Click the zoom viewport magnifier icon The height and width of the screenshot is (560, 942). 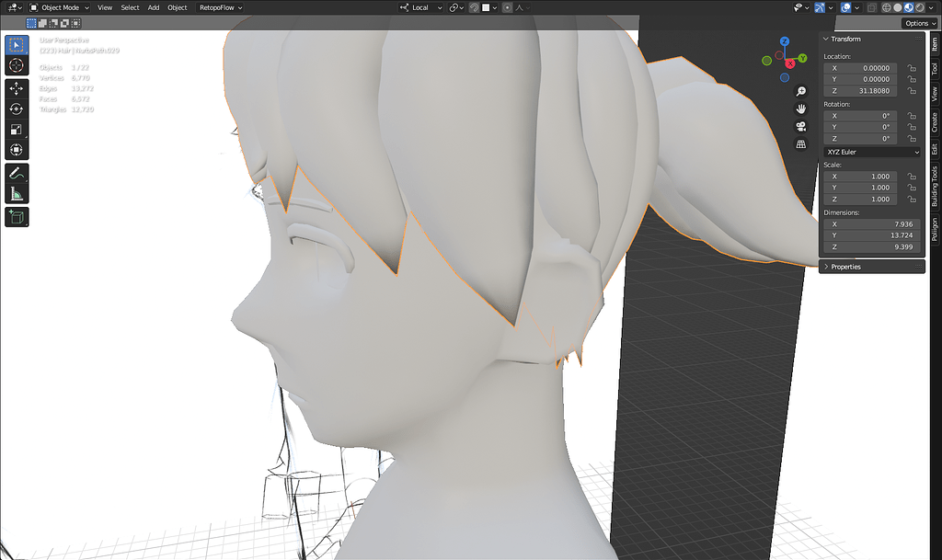(801, 91)
